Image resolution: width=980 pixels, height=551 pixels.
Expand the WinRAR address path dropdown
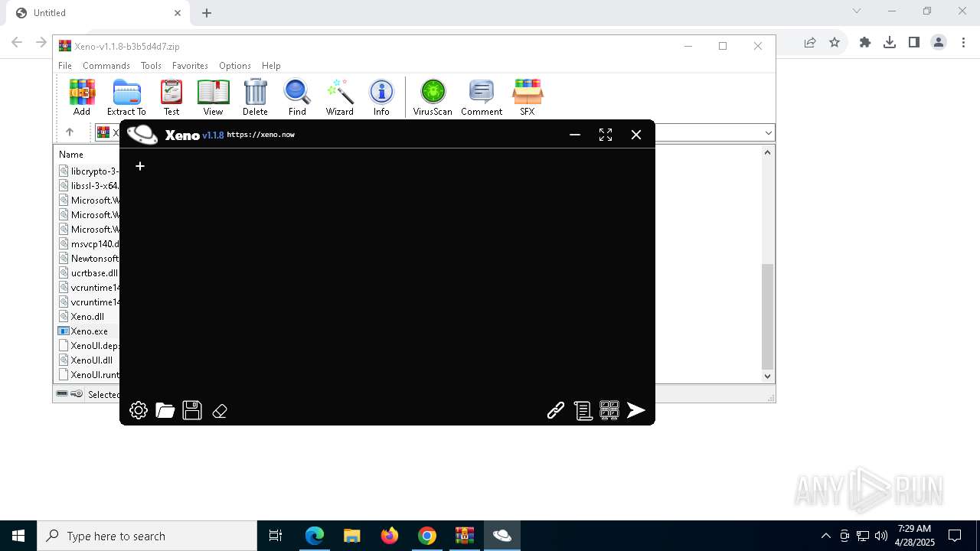[768, 133]
